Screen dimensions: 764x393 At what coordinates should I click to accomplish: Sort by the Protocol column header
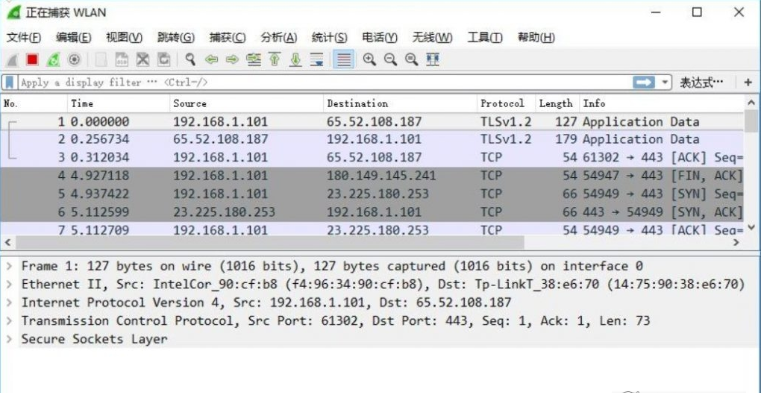tap(506, 103)
